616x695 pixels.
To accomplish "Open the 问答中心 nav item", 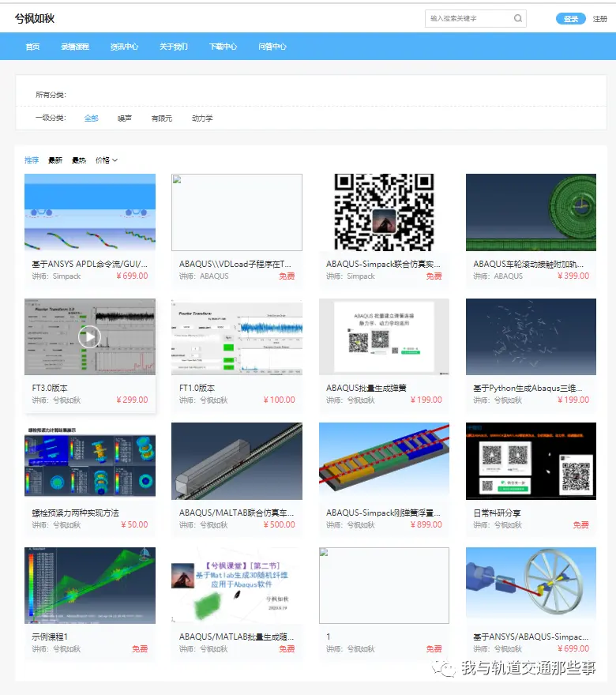I will click(272, 47).
